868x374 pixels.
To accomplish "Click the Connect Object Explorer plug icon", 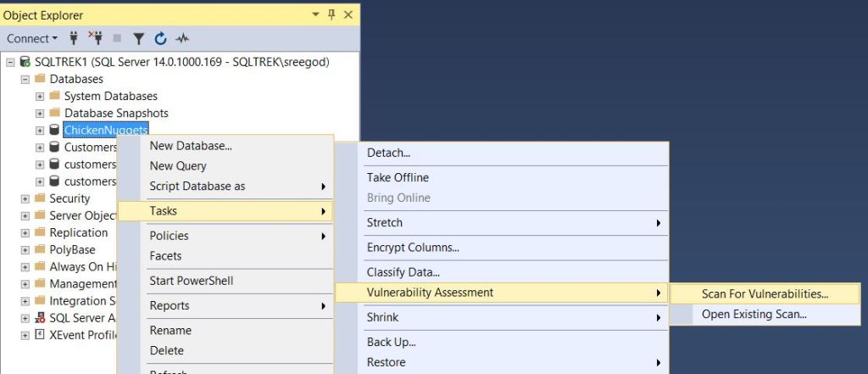I will pos(74,38).
